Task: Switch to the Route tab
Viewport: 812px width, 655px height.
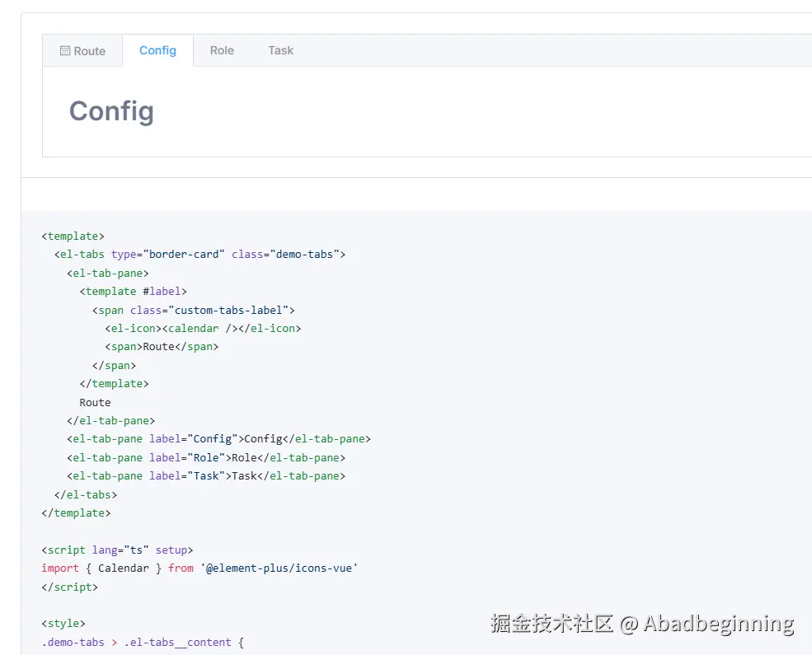Action: (x=83, y=51)
